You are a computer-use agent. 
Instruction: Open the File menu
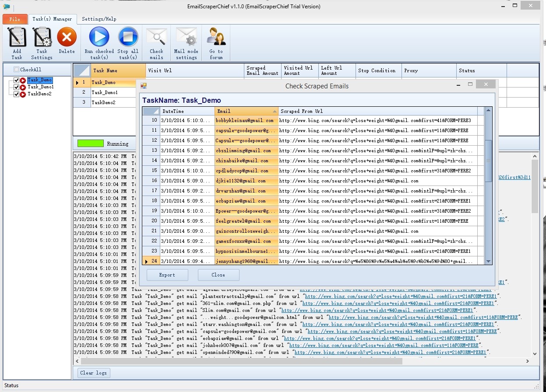(14, 19)
